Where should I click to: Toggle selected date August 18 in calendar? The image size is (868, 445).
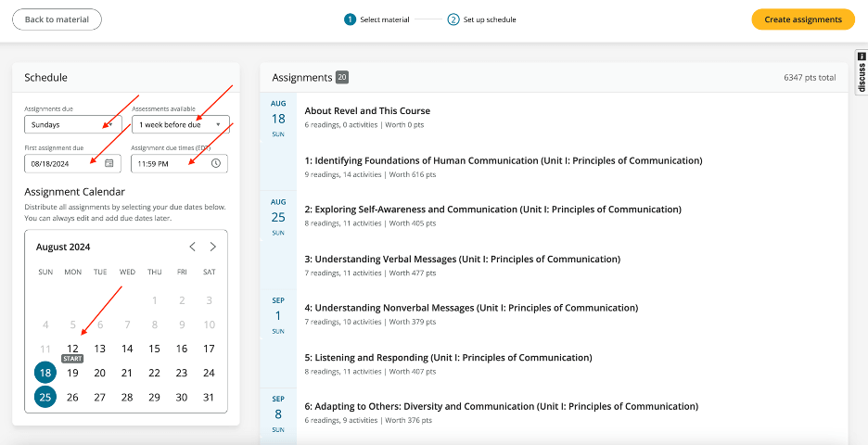45,373
